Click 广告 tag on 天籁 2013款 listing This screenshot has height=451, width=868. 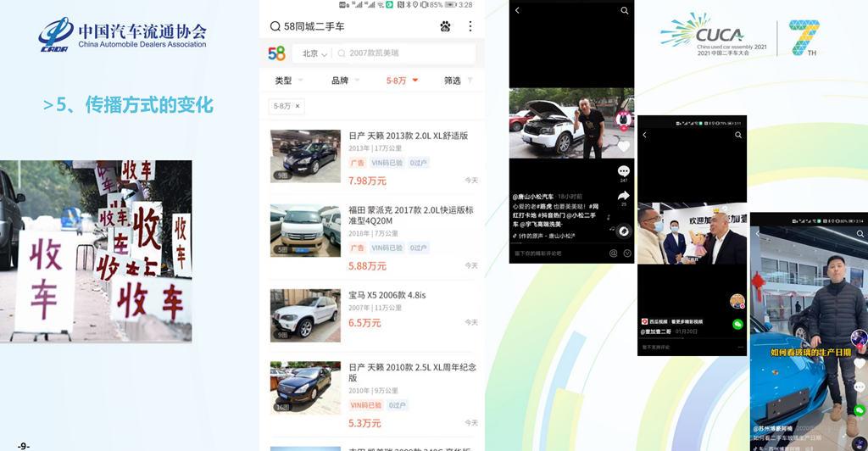[x=357, y=163]
